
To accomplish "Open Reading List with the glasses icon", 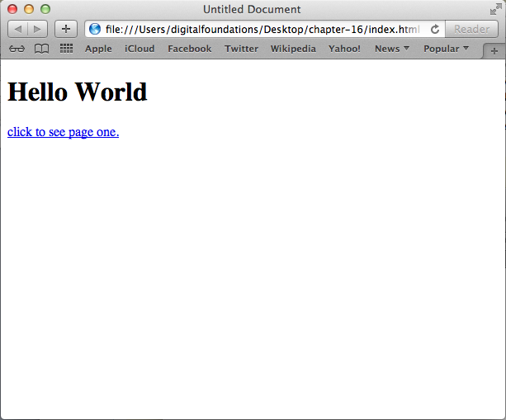I will [x=17, y=49].
